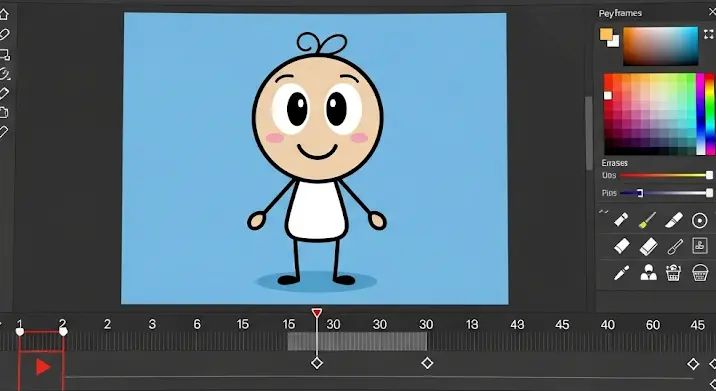Click the fullscreen expand corners icon
Screen dimensions: 716x391
tap(709, 34)
